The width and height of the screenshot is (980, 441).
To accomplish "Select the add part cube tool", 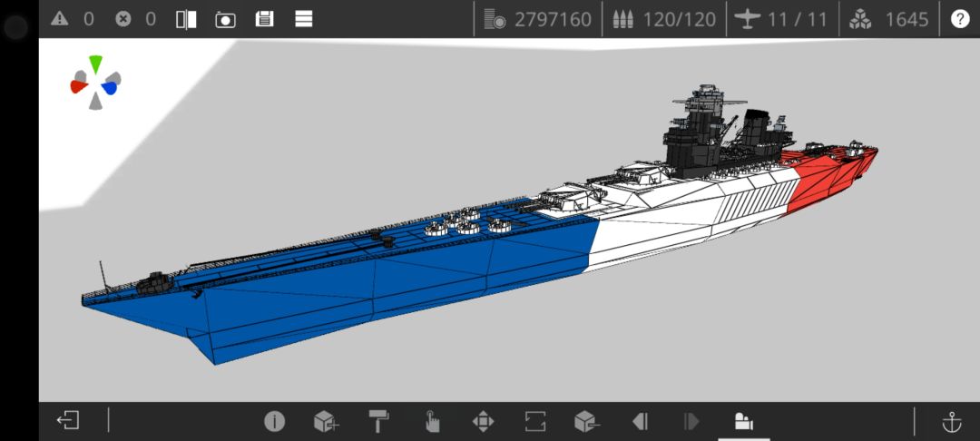I will pyautogui.click(x=327, y=422).
